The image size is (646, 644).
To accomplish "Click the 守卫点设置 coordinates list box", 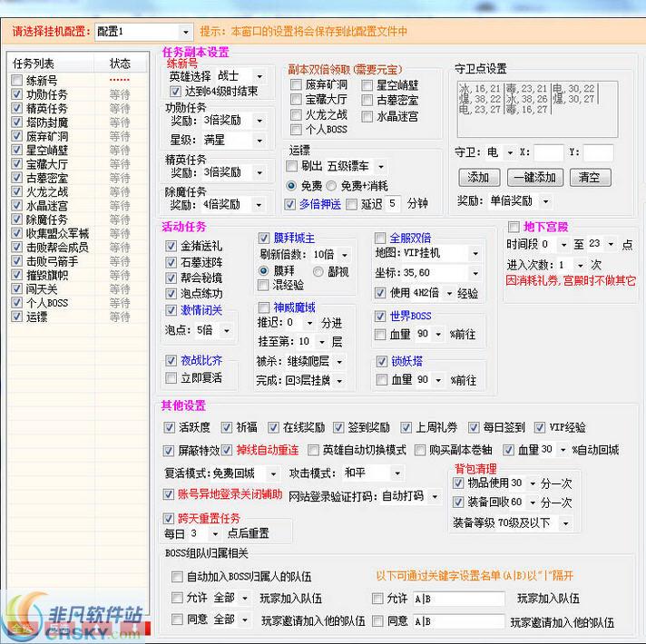I will 537,109.
